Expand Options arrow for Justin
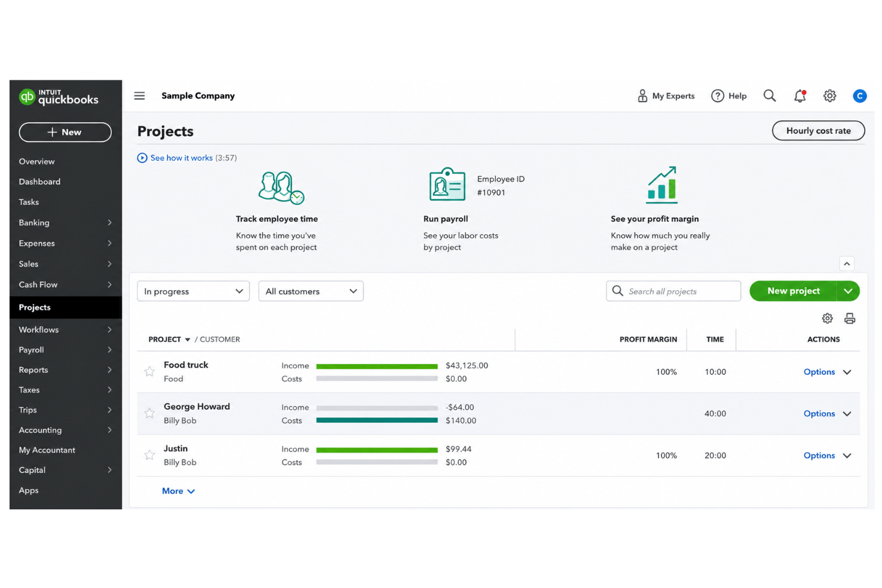The width and height of the screenshot is (882, 588). (847, 456)
